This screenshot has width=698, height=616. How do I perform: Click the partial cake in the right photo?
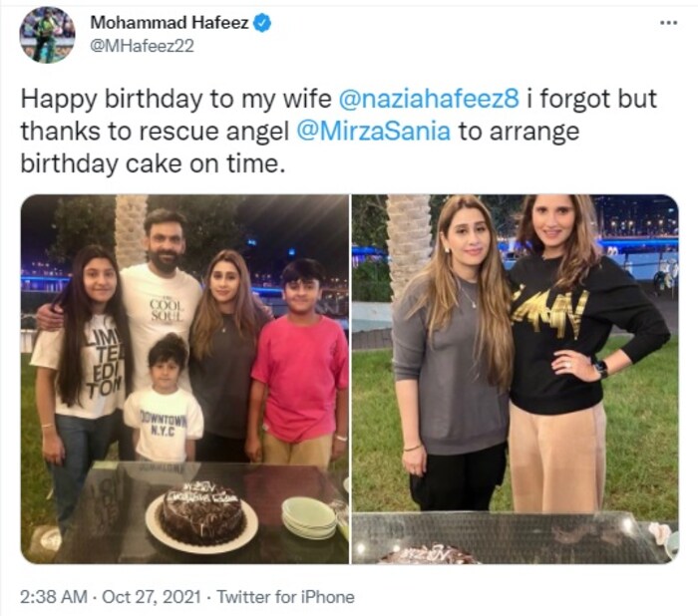(431, 551)
